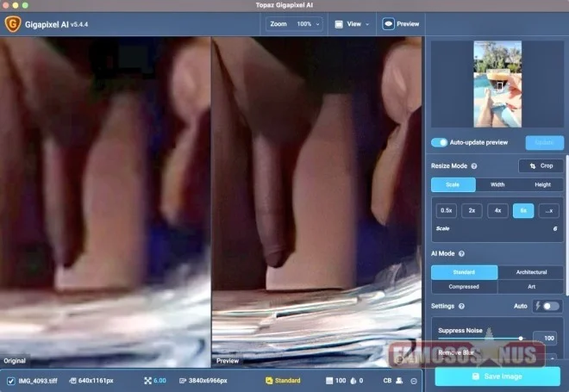569x392 pixels.
Task: Click the scale factor icon beside 6.00
Action: click(147, 381)
